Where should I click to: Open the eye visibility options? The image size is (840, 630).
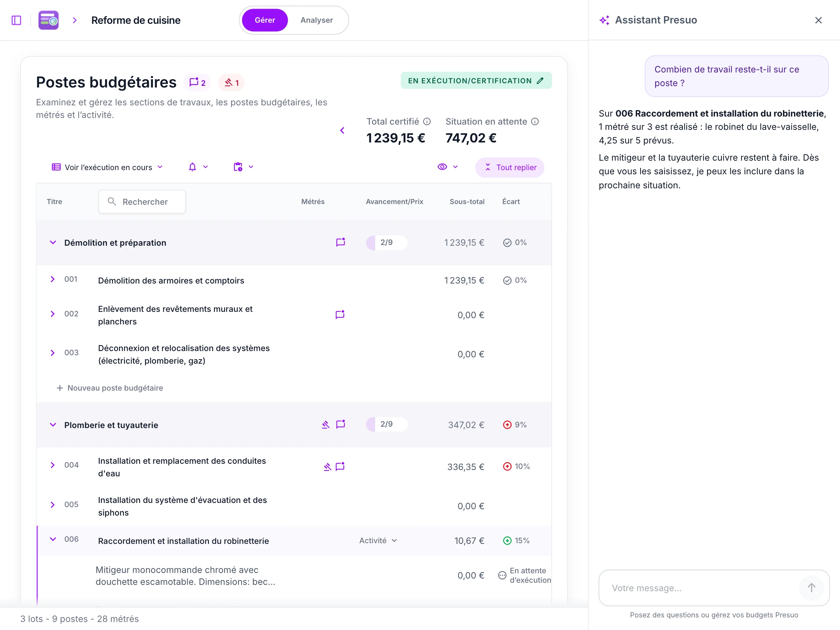click(447, 167)
